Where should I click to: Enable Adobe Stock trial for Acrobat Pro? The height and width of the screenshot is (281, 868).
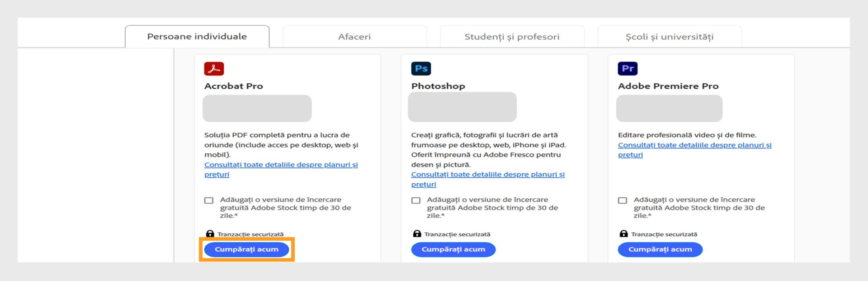[209, 200]
